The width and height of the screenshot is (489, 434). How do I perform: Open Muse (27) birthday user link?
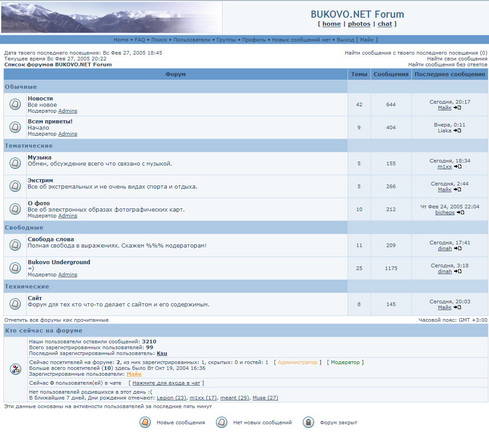pos(265,398)
